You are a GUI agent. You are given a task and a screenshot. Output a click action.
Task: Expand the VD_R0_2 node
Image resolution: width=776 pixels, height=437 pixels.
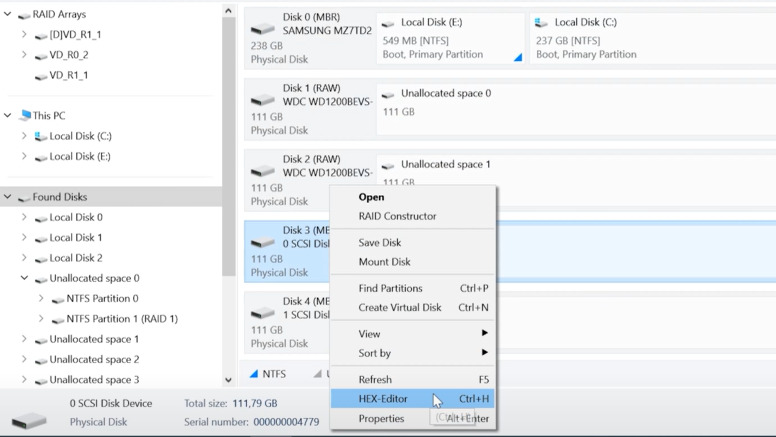(x=24, y=54)
